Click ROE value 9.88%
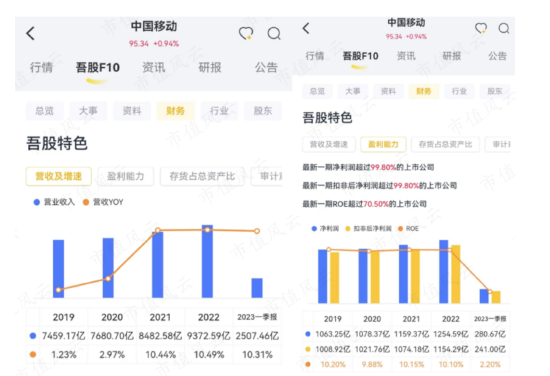The width and height of the screenshot is (550, 376). [372, 364]
